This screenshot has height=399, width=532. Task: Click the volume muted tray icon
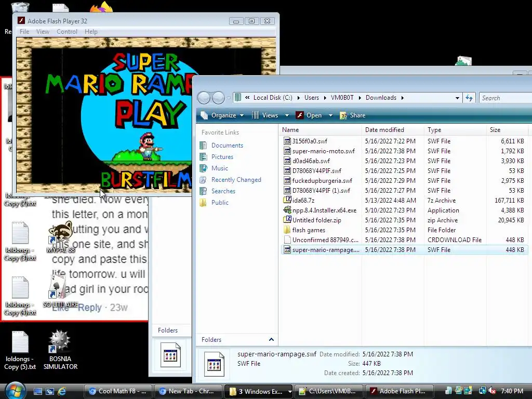493,391
